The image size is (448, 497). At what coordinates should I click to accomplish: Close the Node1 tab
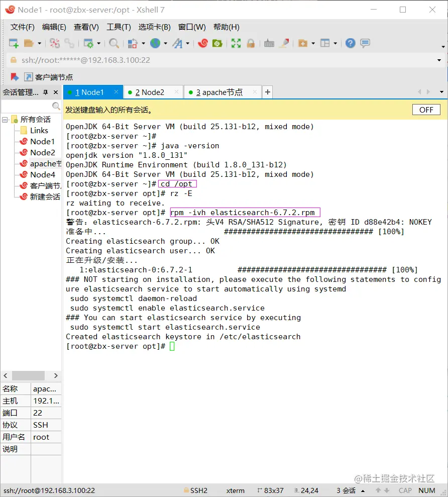point(117,92)
